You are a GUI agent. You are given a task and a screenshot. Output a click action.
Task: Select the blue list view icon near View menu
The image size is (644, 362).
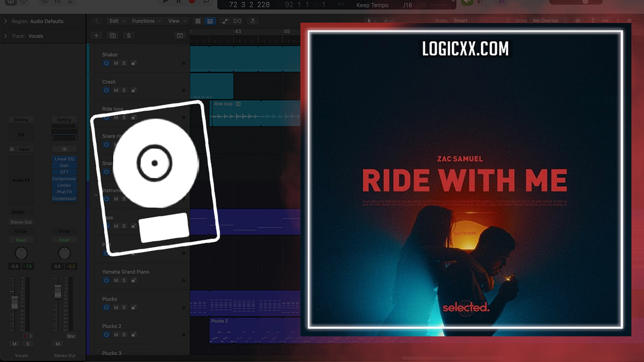point(210,21)
